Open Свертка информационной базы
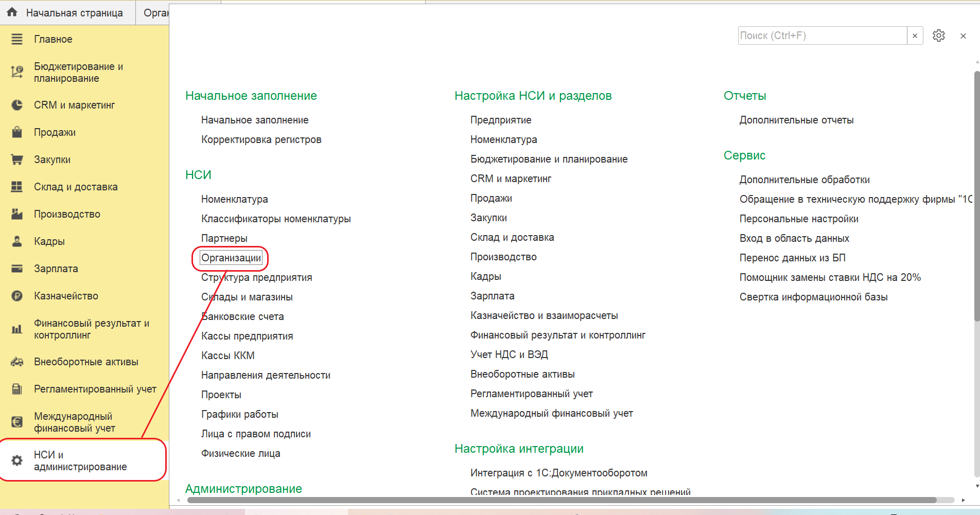Viewport: 980px width, 515px height. [x=813, y=297]
